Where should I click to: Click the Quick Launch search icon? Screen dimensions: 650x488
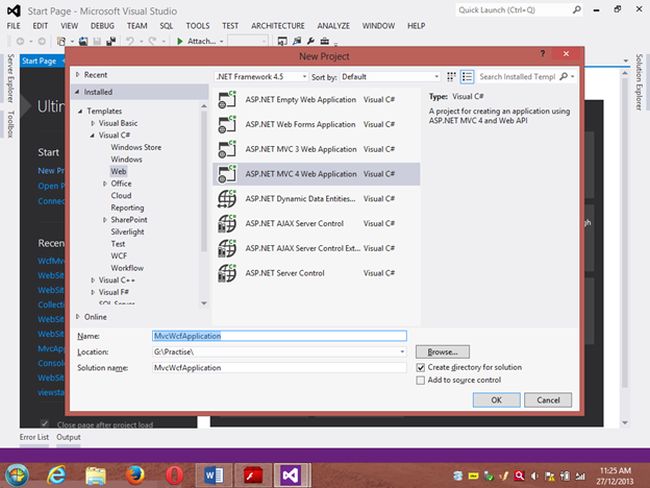(577, 10)
